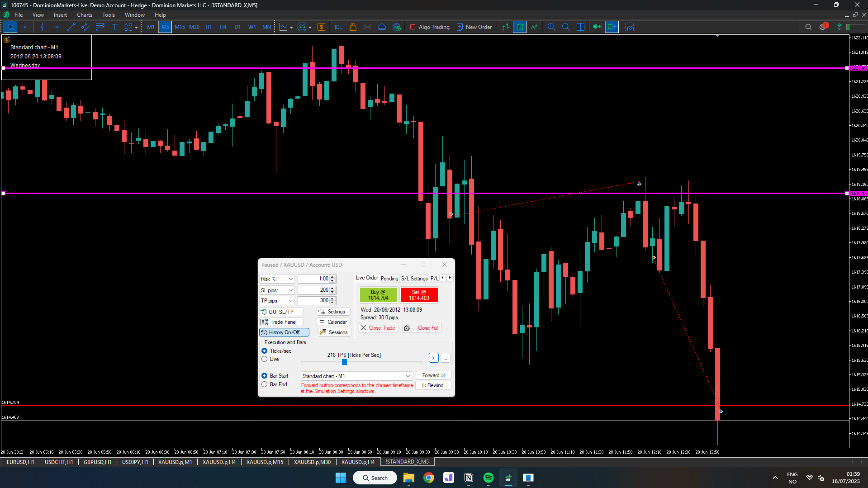Click the Sell @ 1614.403 button
This screenshot has height=488, width=868.
(x=419, y=295)
